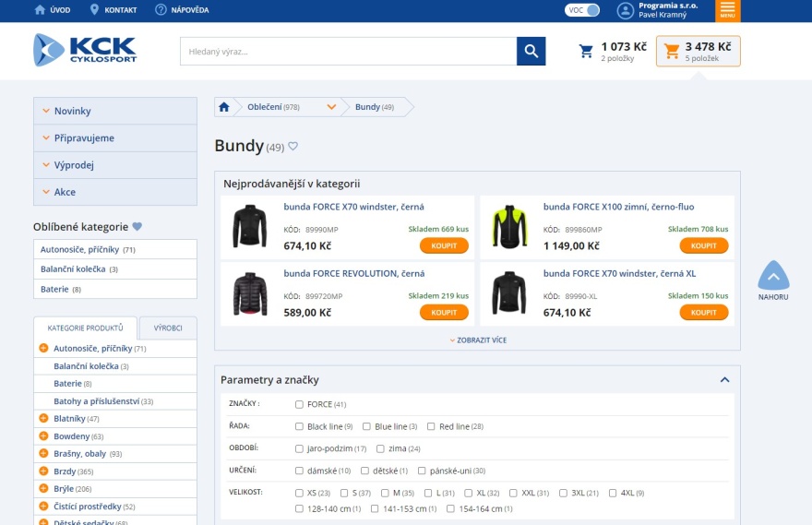Check the Blue line checkbox
The width and height of the screenshot is (812, 525).
[x=366, y=426]
